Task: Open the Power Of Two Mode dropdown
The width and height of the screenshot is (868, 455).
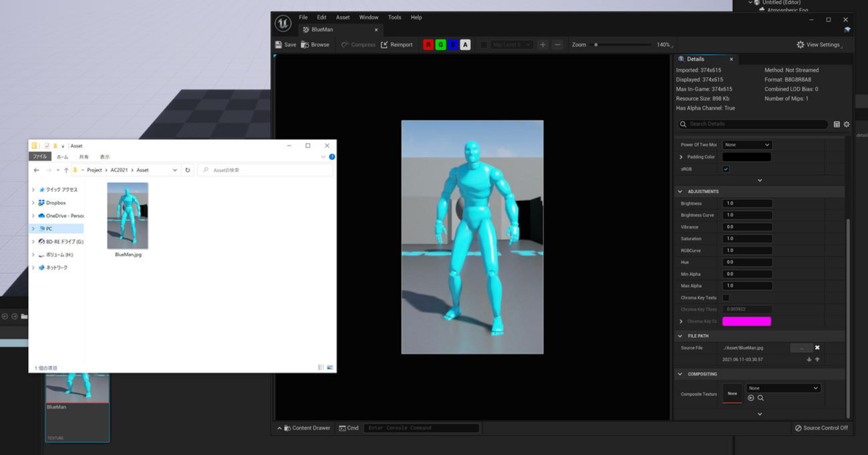Action: (x=746, y=145)
